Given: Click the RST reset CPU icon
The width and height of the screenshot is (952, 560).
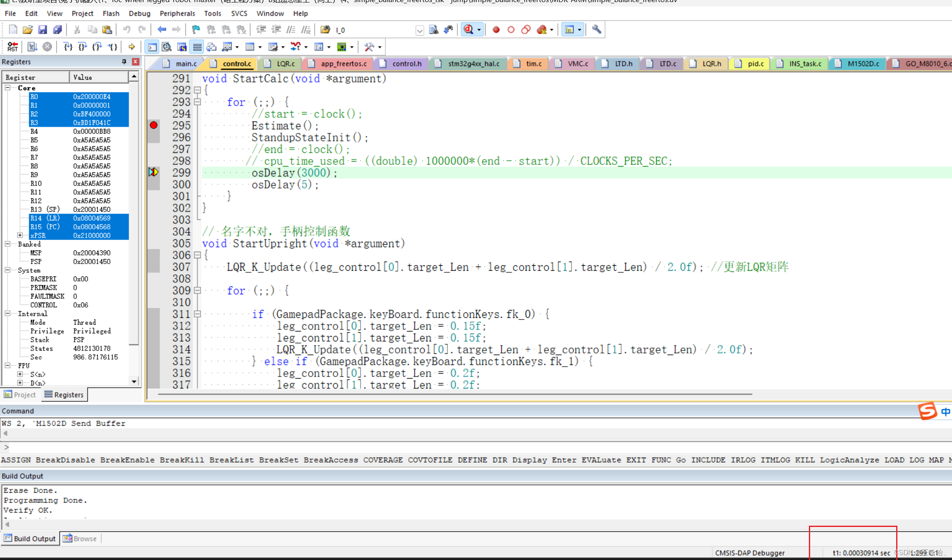Looking at the screenshot, I should click(x=13, y=47).
